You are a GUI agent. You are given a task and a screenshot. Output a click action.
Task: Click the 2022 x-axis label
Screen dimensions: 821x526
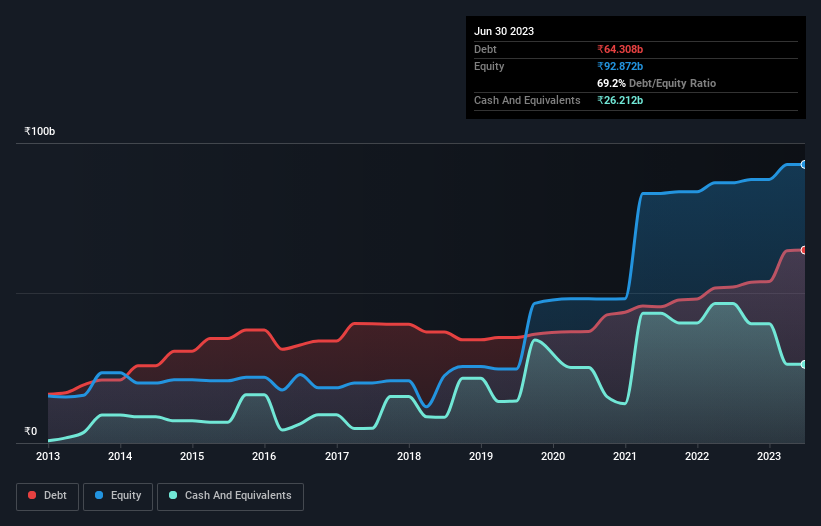(697, 456)
